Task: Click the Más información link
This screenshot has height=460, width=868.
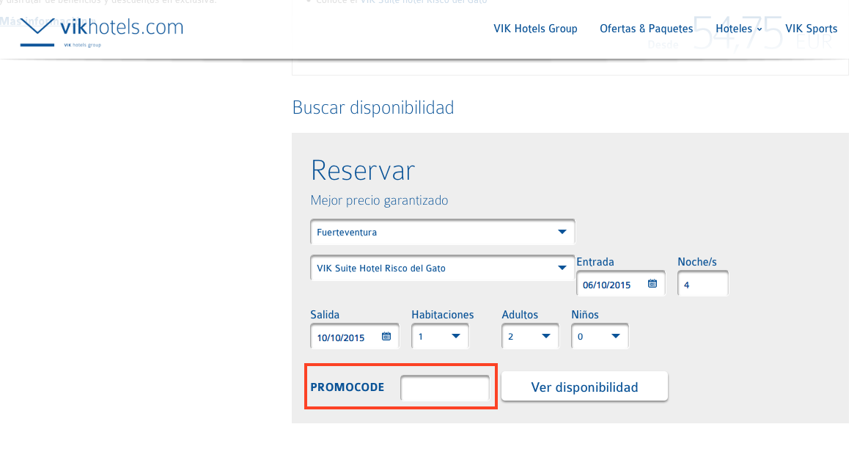Action: (48, 21)
